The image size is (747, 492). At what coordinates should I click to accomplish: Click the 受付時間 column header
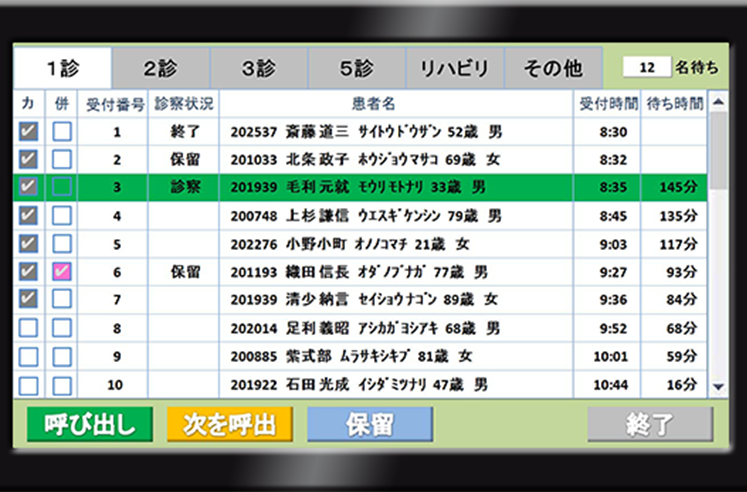point(608,104)
